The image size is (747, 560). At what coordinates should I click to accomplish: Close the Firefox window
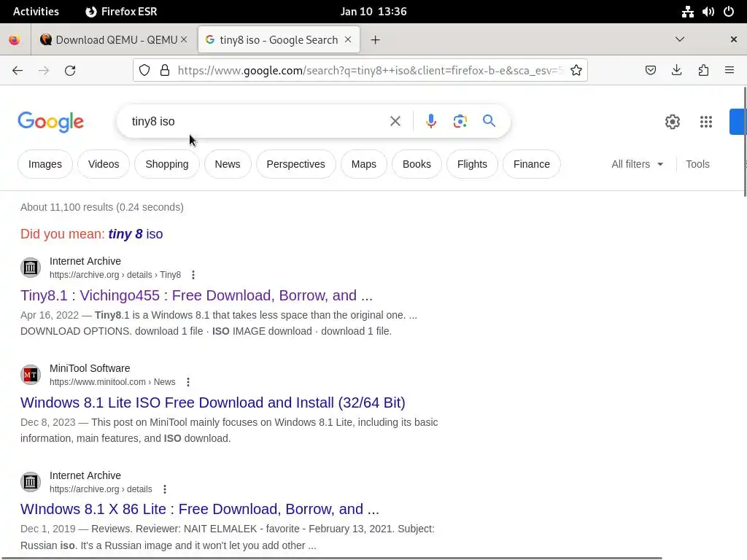pyautogui.click(x=734, y=39)
